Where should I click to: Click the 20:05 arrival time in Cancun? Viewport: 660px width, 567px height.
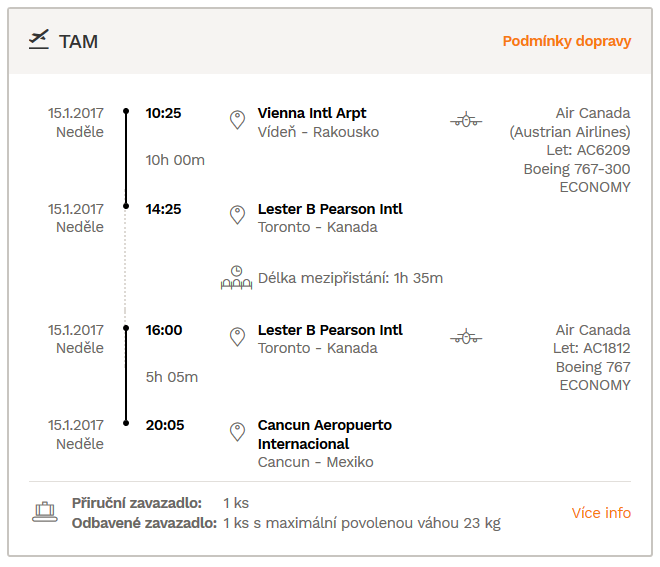(x=165, y=425)
